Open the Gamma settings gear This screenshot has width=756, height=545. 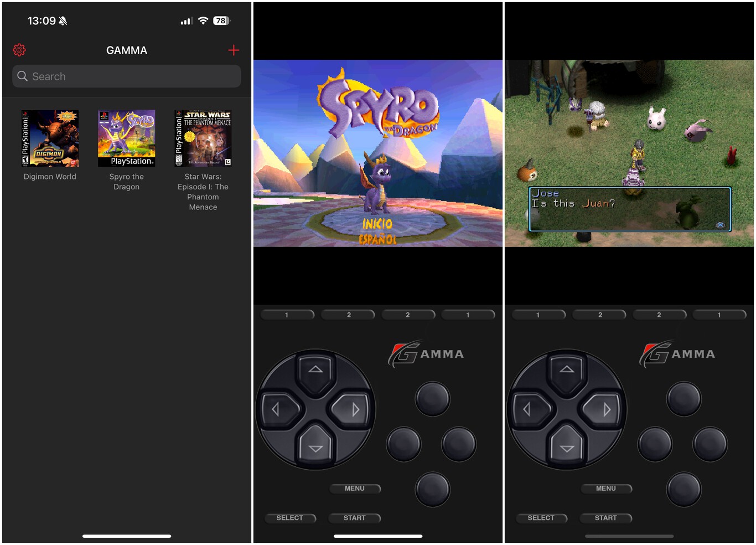(19, 49)
